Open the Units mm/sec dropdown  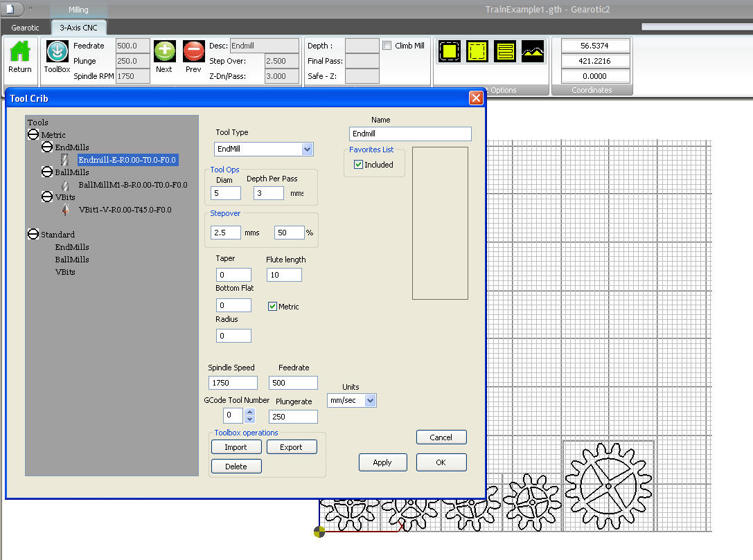pyautogui.click(x=370, y=400)
